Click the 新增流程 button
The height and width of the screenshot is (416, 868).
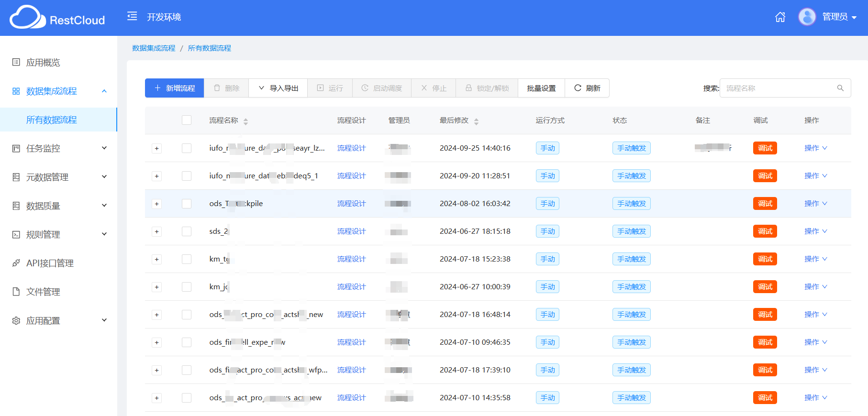[175, 88]
